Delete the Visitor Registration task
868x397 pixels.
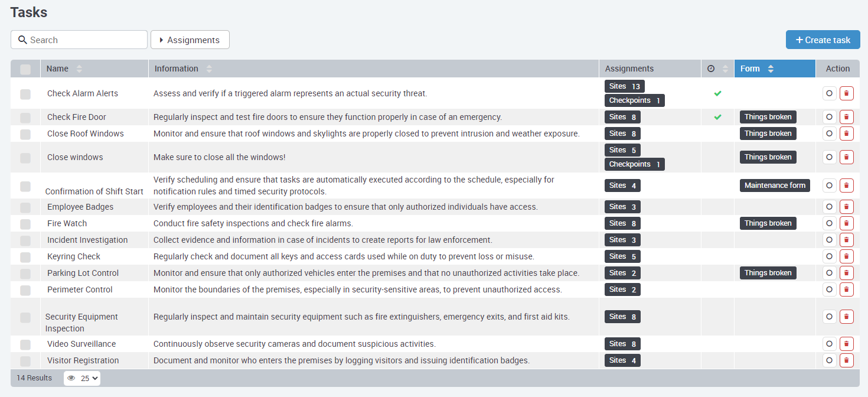846,360
